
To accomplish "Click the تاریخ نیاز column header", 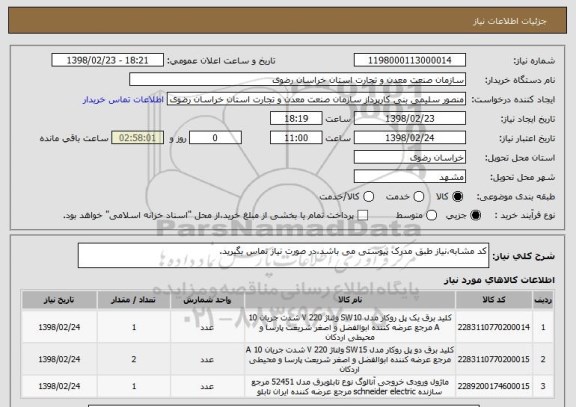I will pyautogui.click(x=59, y=300).
